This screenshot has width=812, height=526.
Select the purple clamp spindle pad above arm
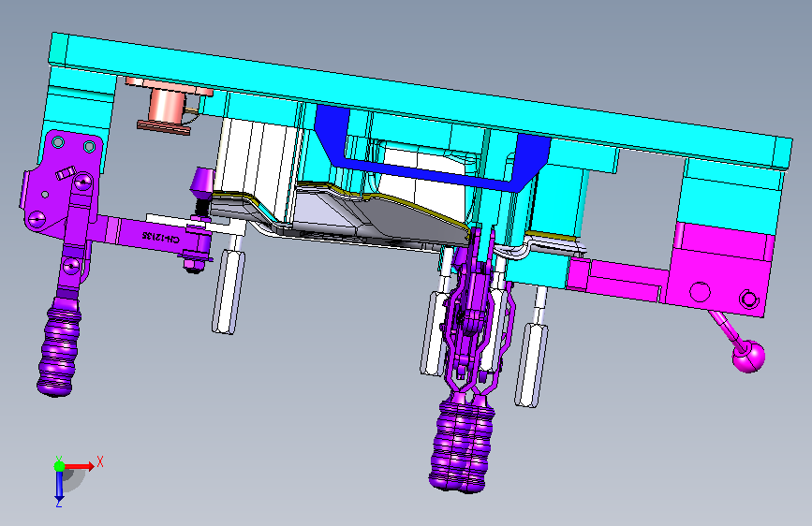(x=201, y=183)
